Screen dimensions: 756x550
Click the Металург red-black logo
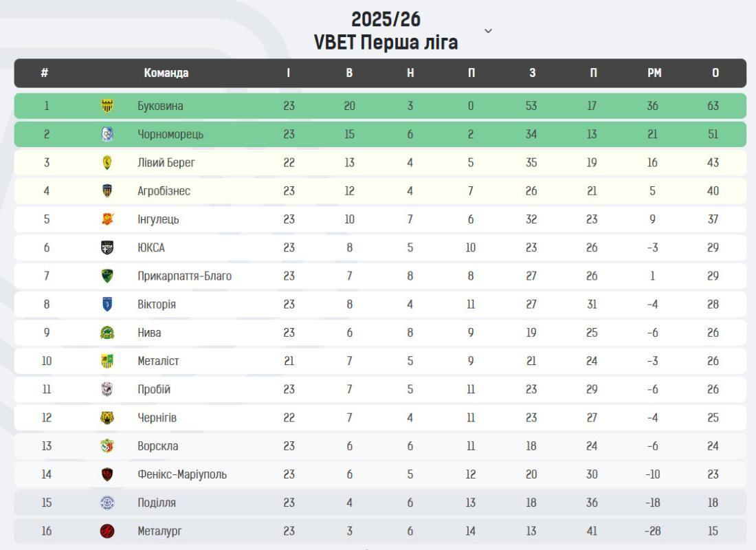pyautogui.click(x=107, y=531)
